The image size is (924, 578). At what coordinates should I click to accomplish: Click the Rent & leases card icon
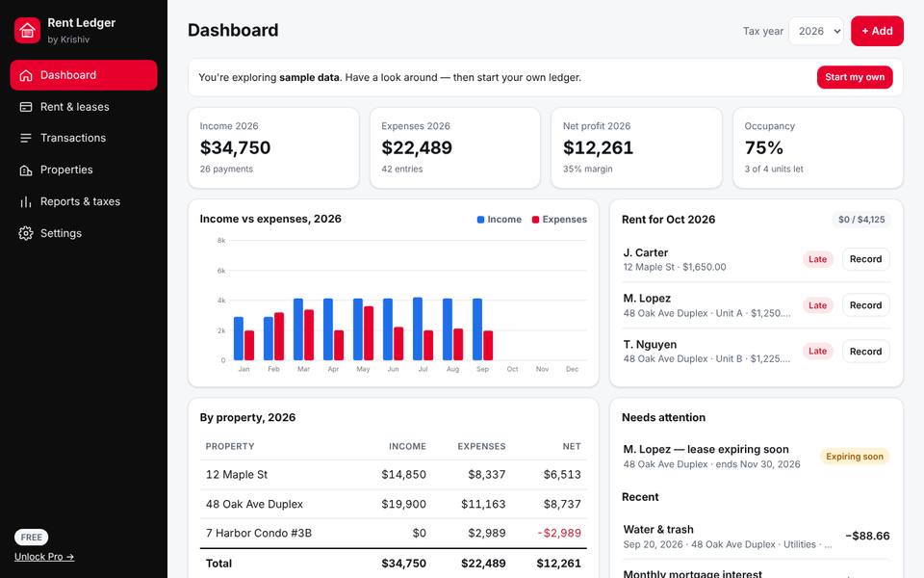pyautogui.click(x=25, y=107)
